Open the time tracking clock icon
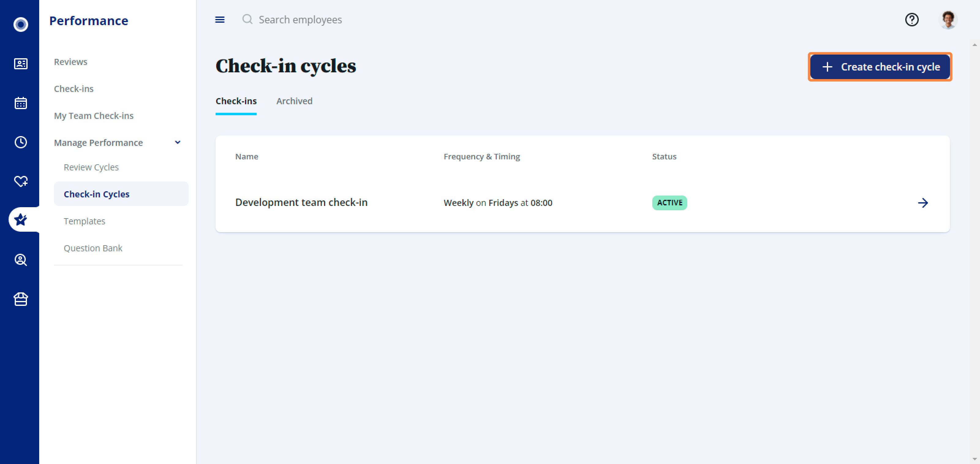 click(21, 142)
